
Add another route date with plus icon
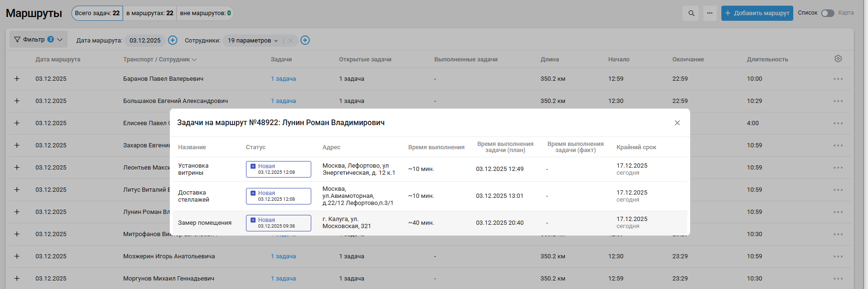173,40
